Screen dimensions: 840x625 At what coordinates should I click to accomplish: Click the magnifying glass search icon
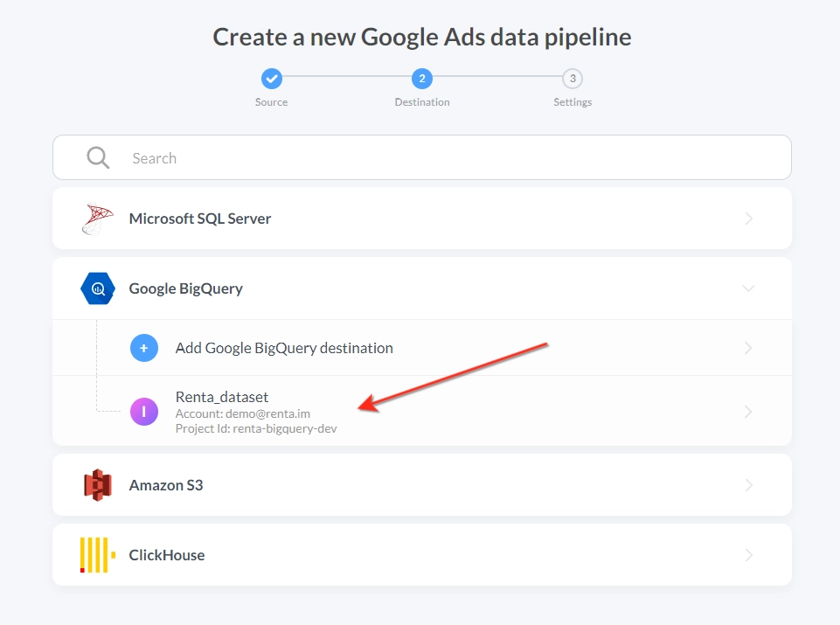point(98,157)
